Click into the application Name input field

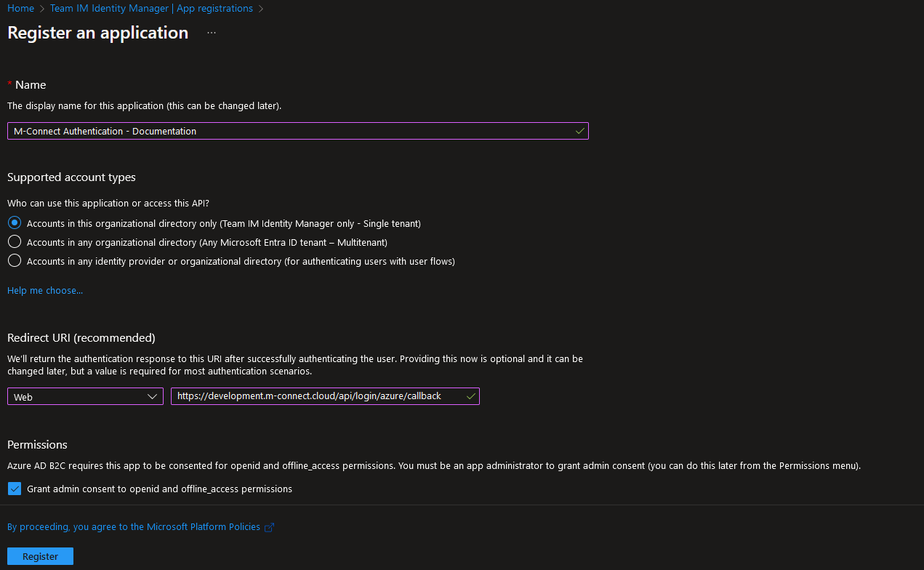click(x=291, y=131)
